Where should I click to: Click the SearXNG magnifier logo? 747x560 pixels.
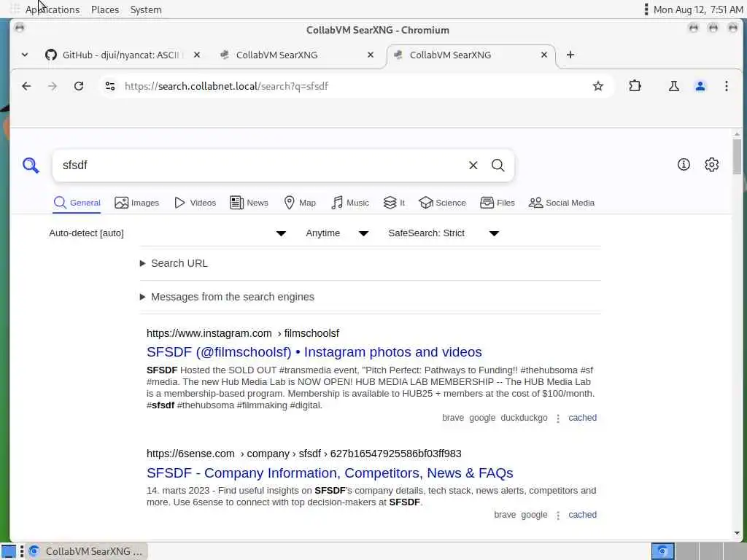click(31, 166)
